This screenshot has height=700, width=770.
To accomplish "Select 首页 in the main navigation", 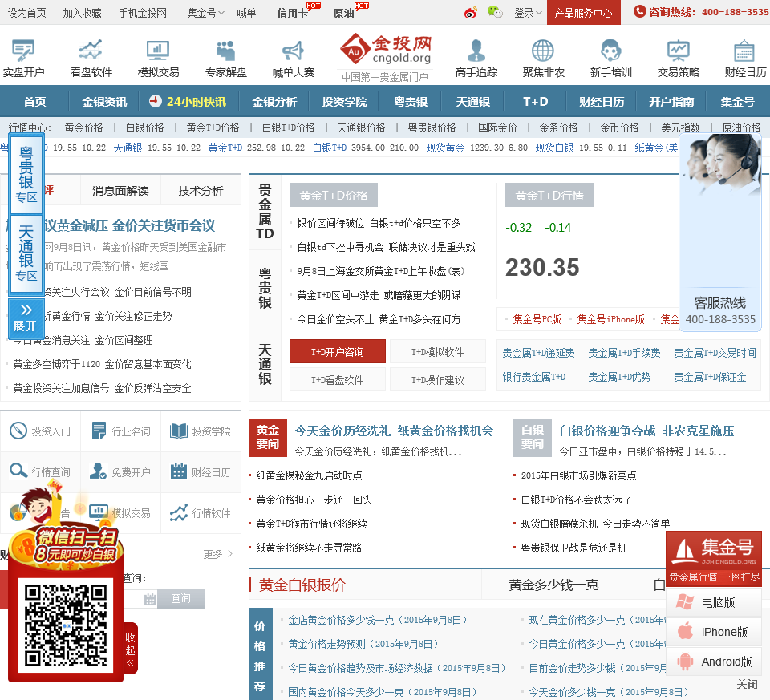I will click(x=34, y=102).
